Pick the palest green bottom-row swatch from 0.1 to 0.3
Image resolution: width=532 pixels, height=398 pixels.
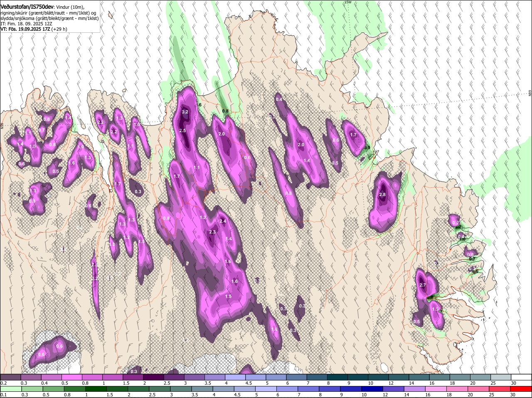11,389
